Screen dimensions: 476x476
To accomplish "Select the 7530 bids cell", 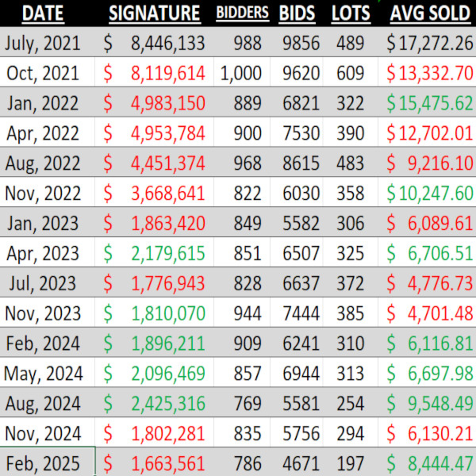I will (x=301, y=133).
